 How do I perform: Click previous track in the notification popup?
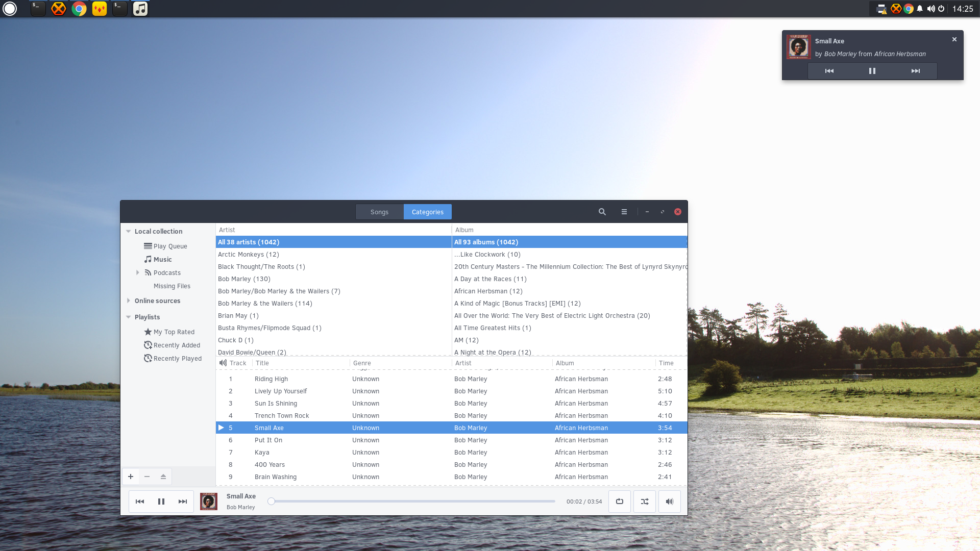pyautogui.click(x=829, y=71)
